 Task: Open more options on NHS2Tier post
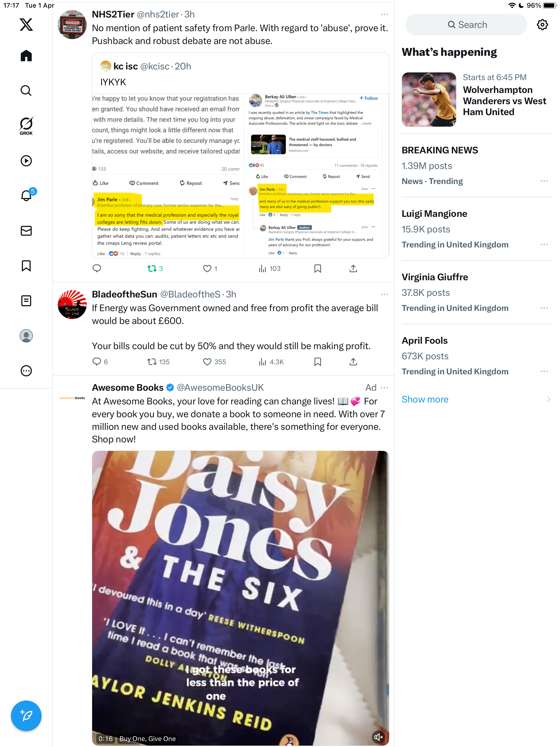[x=384, y=14]
